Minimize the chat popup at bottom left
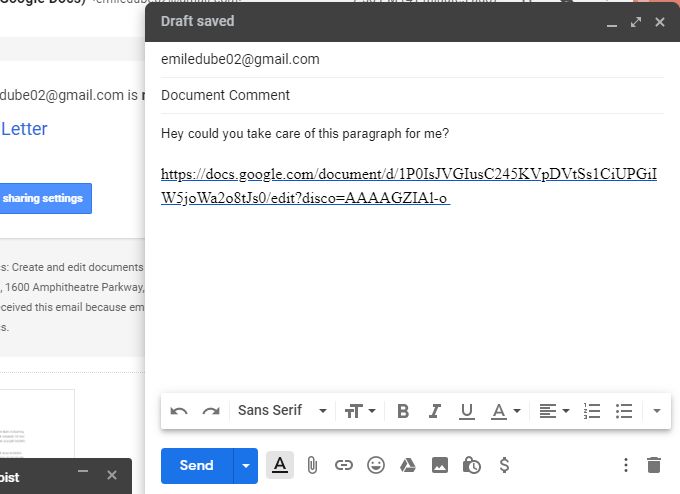 pos(83,471)
